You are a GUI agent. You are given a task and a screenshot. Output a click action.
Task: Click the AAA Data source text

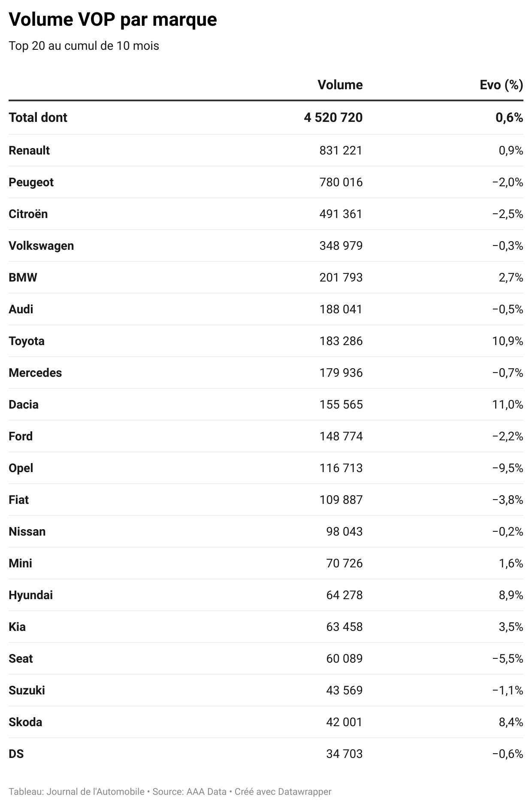tap(206, 791)
